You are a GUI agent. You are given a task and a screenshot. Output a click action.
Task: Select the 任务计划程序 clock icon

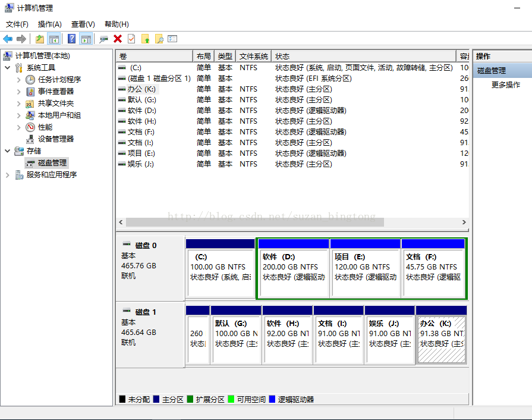tap(30, 80)
